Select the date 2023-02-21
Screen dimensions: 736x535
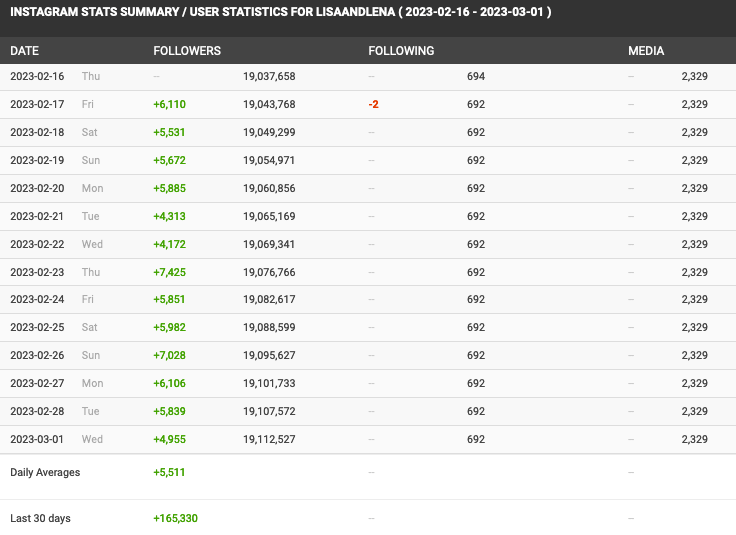(x=37, y=216)
